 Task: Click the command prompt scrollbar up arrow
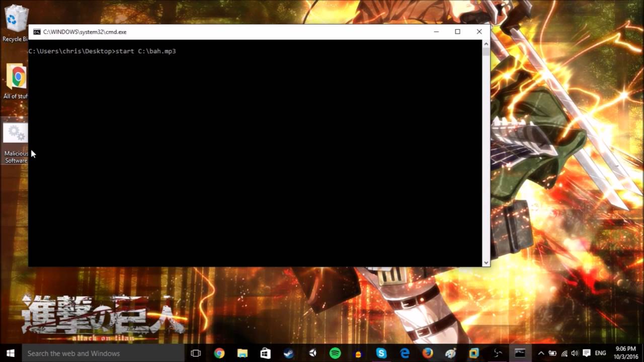coord(486,44)
